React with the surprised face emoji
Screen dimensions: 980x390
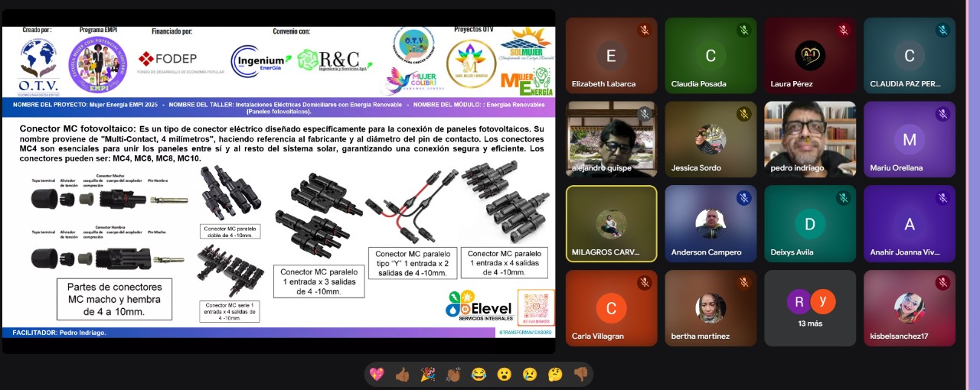tap(504, 374)
